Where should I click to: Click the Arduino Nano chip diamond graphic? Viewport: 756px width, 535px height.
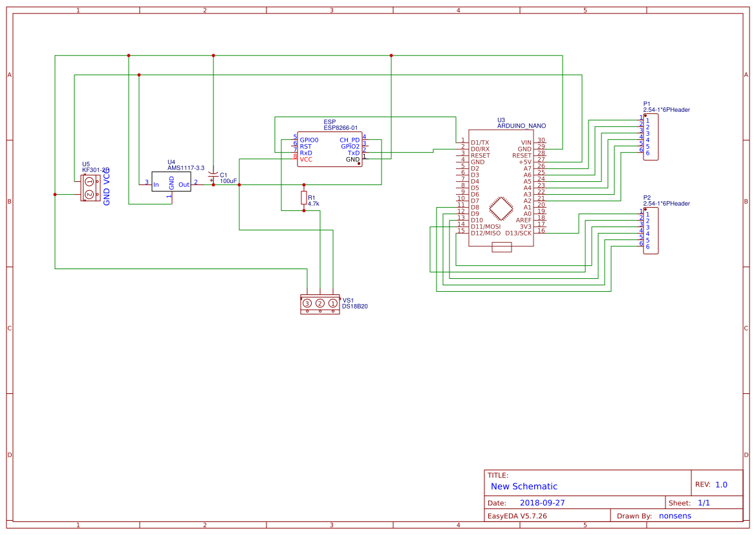click(x=501, y=209)
